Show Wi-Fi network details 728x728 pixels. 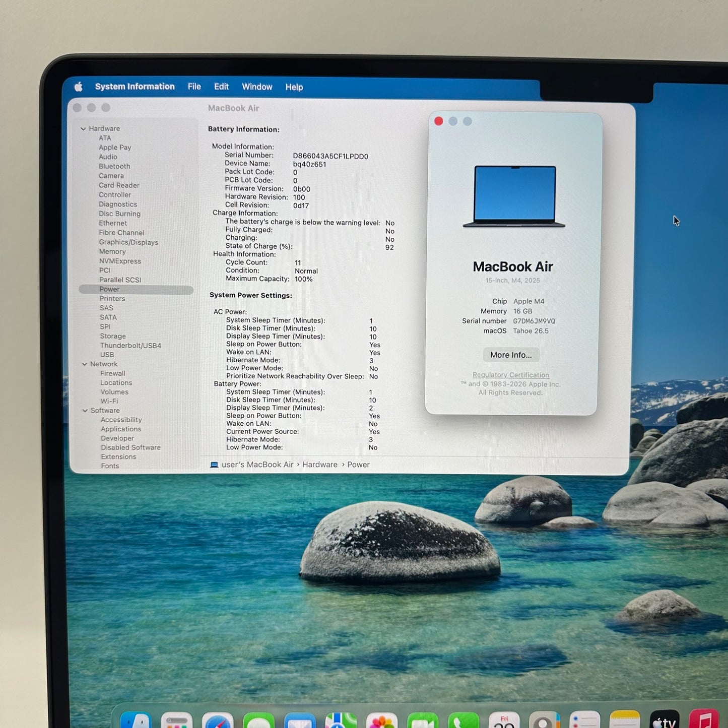click(109, 402)
